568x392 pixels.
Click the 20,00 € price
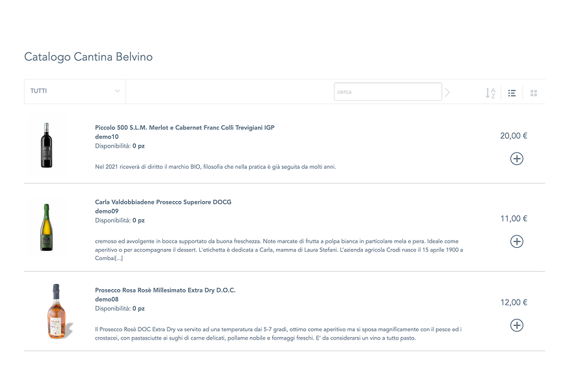(514, 136)
